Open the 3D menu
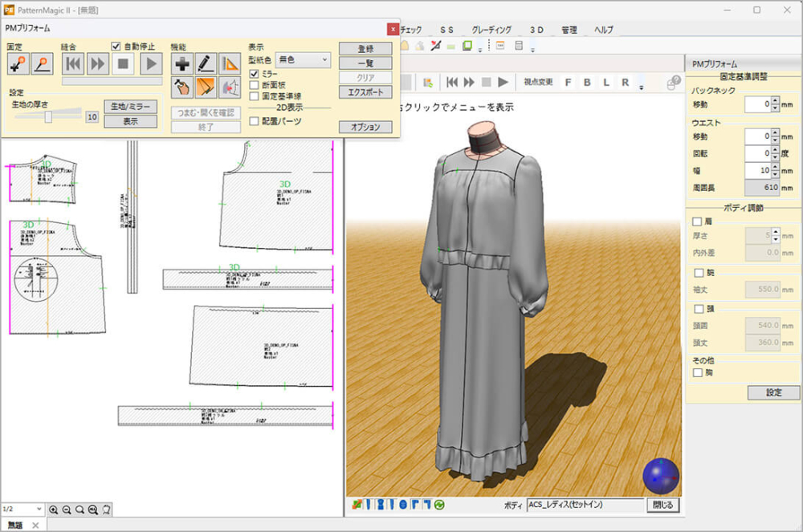The image size is (803, 532). (536, 30)
